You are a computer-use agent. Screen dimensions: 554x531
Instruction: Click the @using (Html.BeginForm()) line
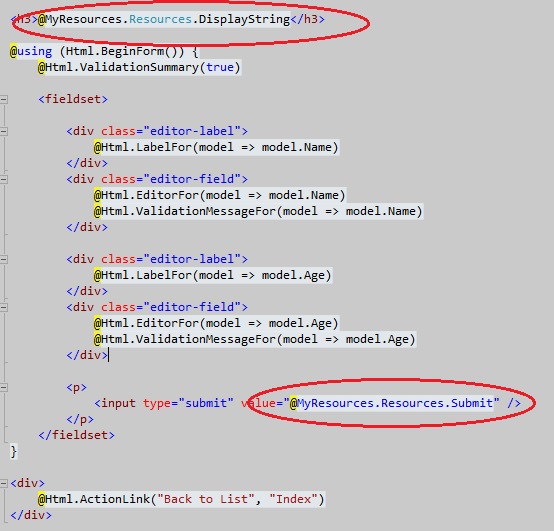104,52
